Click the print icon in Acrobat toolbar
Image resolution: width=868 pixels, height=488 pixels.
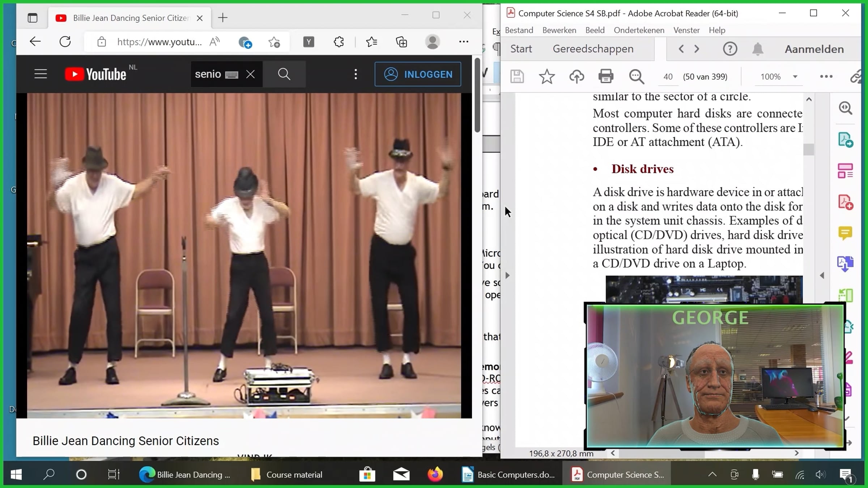(x=606, y=77)
